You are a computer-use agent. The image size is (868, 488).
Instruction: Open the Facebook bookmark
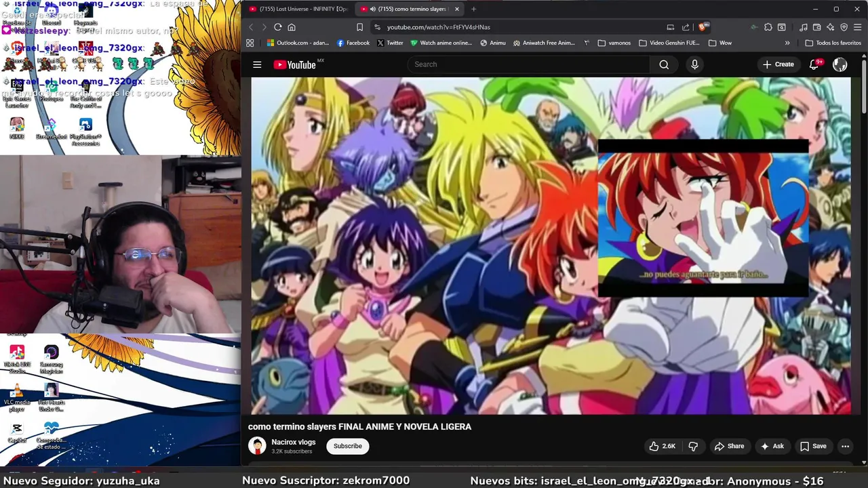pos(353,43)
